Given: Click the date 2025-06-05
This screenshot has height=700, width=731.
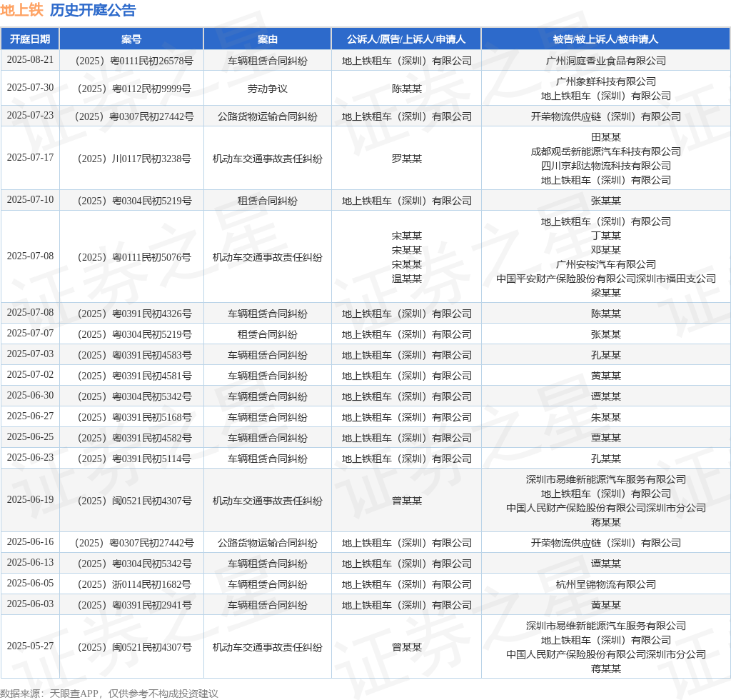Looking at the screenshot, I should 30,584.
